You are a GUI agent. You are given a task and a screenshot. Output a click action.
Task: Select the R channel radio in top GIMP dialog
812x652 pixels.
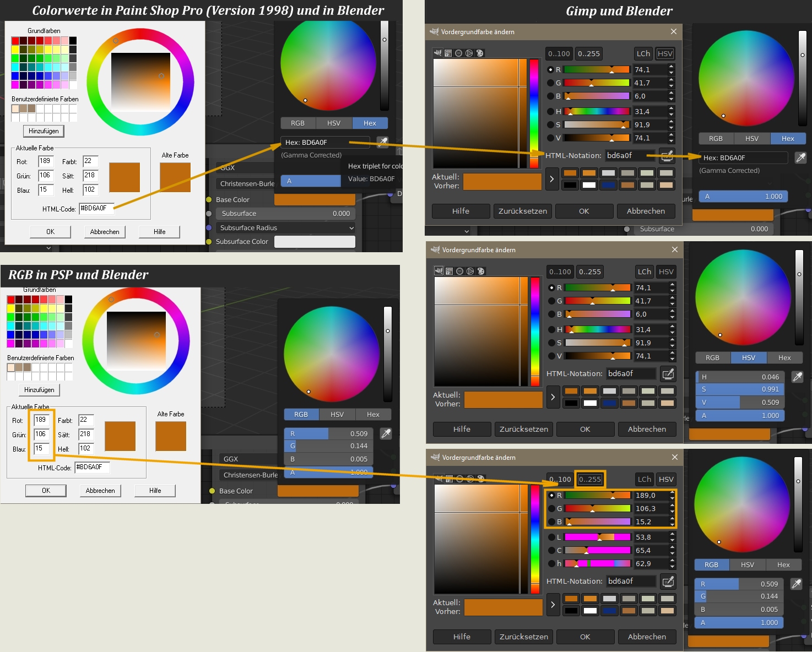(x=550, y=69)
